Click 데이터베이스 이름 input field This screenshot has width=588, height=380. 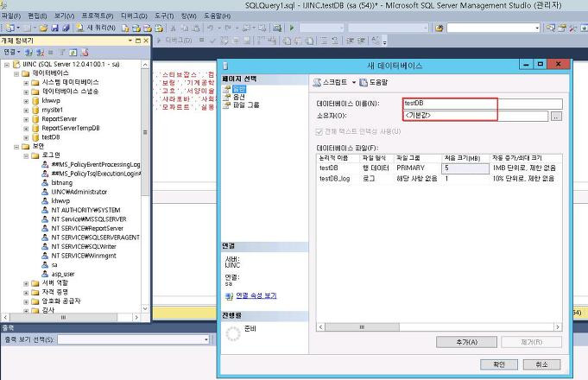[x=483, y=103]
